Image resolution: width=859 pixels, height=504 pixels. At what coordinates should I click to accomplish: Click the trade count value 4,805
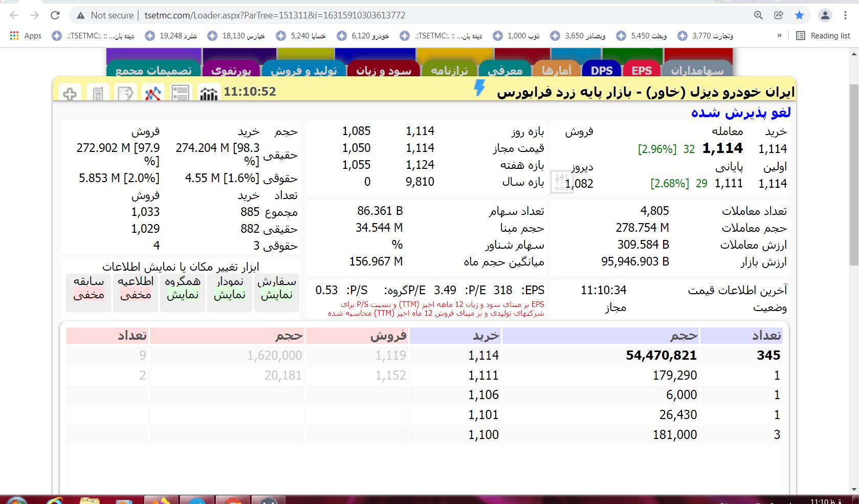[654, 211]
